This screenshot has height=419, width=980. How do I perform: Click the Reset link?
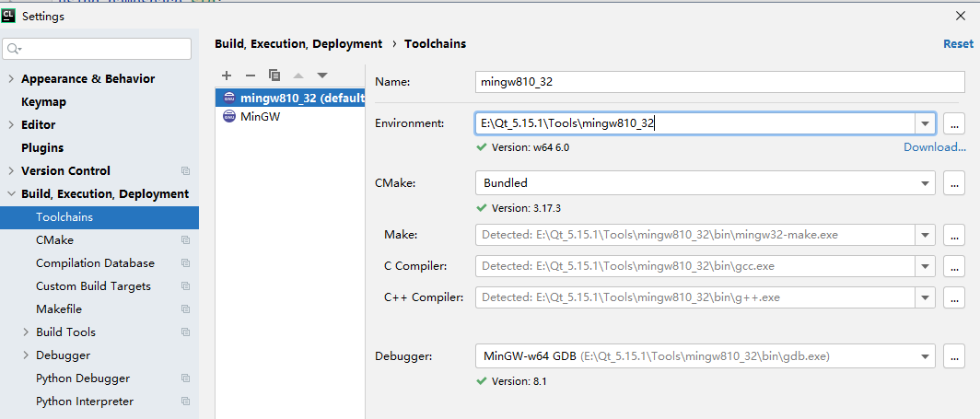958,43
